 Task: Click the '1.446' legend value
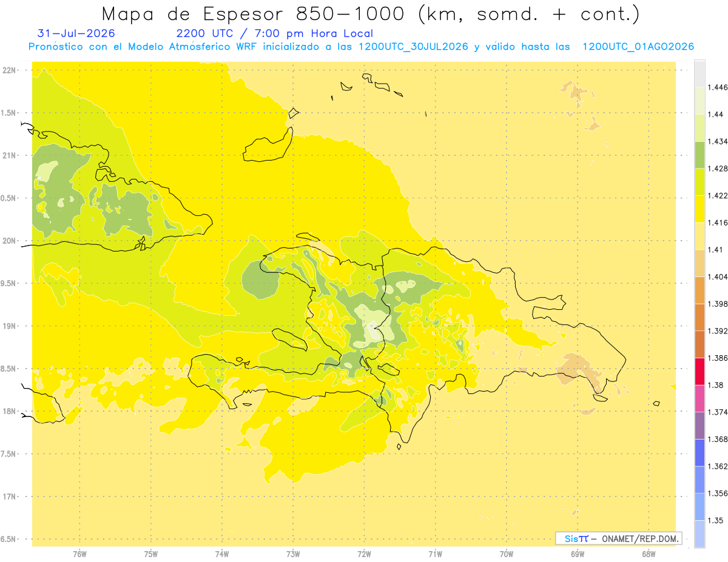pyautogui.click(x=717, y=87)
